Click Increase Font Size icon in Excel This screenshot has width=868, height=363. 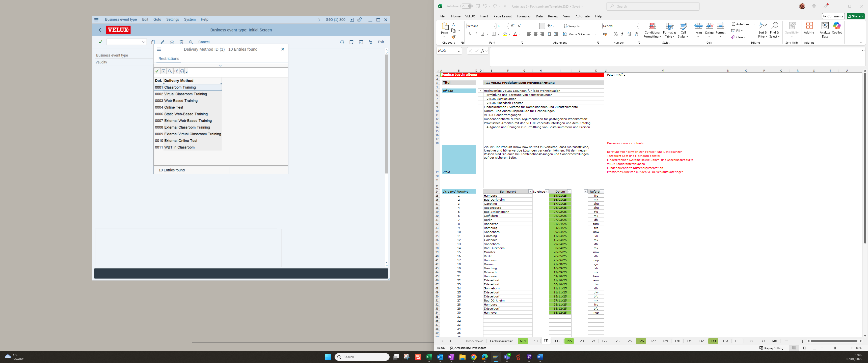[512, 26]
